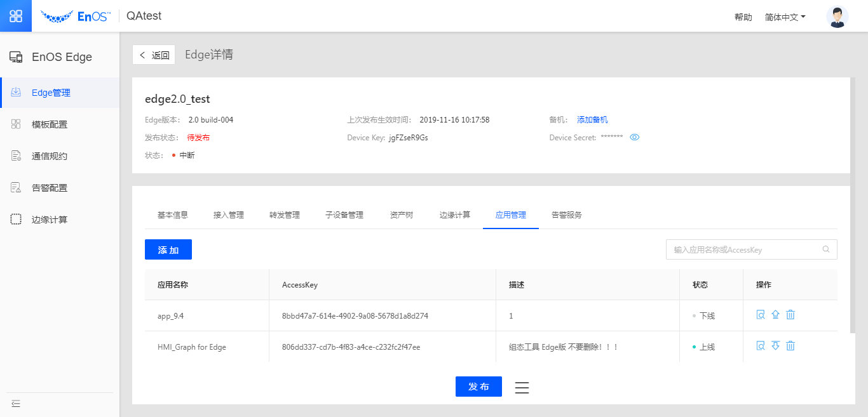Focus the application name search field

(743, 250)
